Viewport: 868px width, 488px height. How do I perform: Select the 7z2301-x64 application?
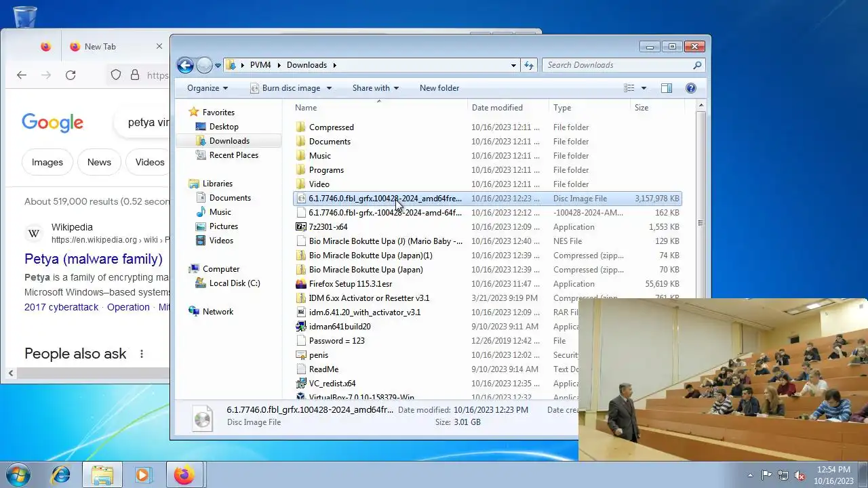pyautogui.click(x=487, y=227)
